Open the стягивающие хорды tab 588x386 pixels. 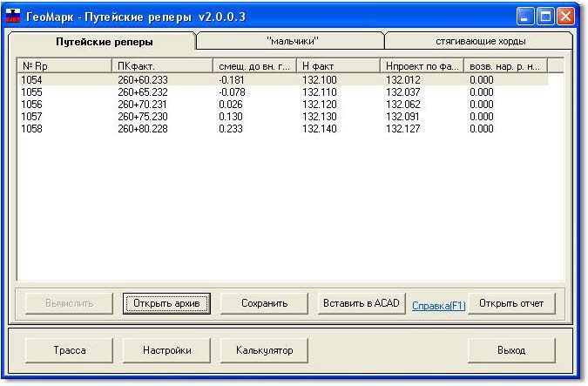coord(480,41)
